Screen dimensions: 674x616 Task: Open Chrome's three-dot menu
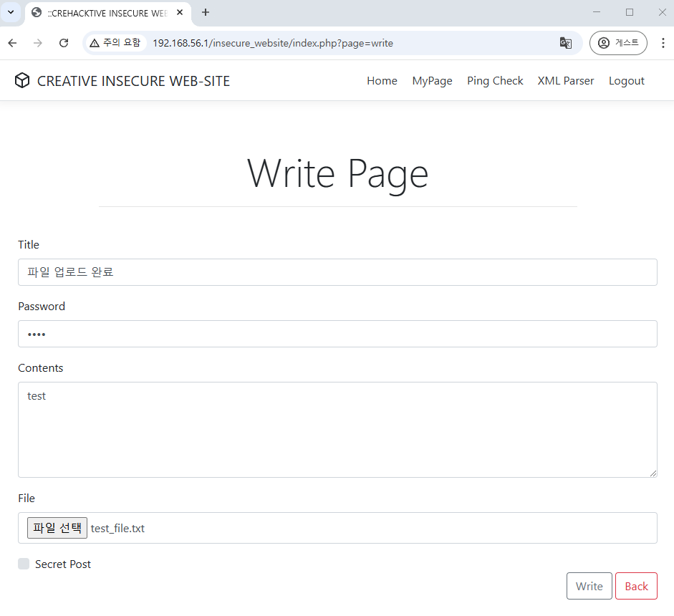663,43
